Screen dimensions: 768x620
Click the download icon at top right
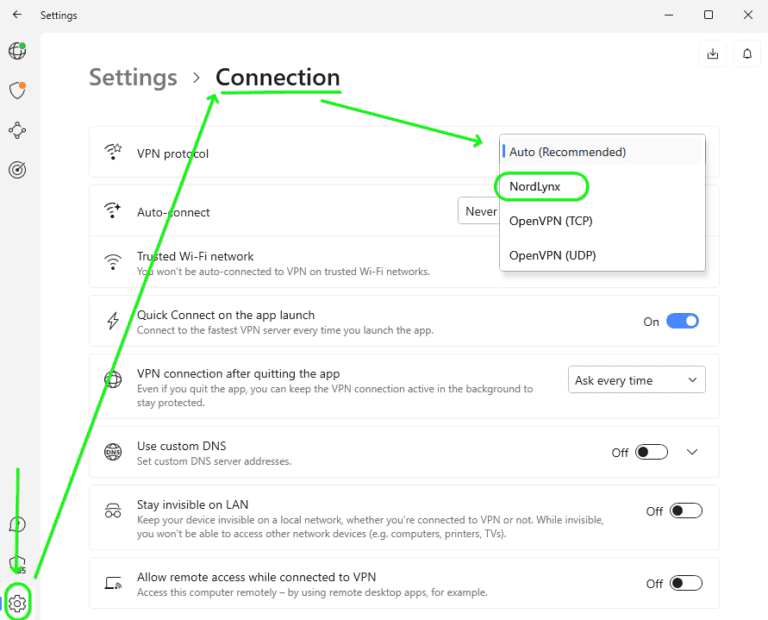tap(713, 54)
